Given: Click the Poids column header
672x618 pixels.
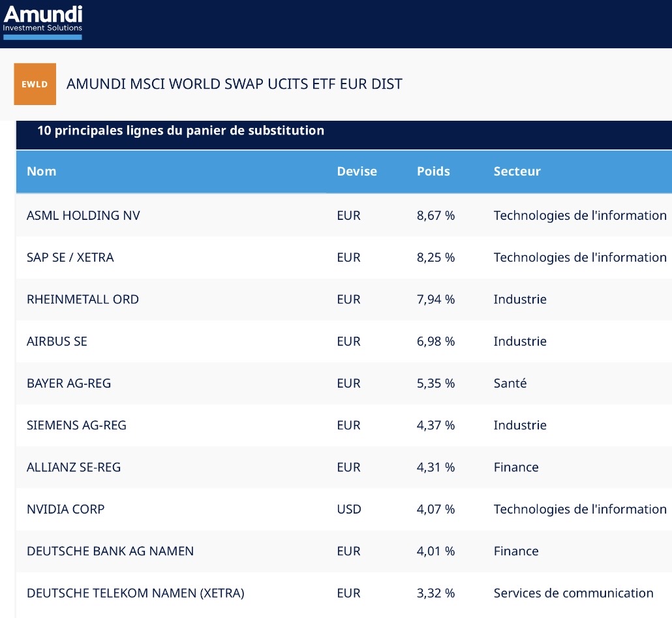Looking at the screenshot, I should pyautogui.click(x=433, y=172).
